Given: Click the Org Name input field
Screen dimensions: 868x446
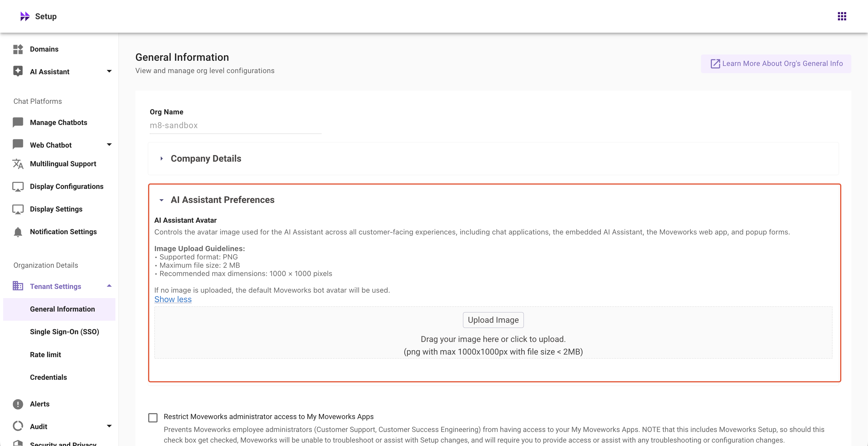Looking at the screenshot, I should click(x=235, y=126).
